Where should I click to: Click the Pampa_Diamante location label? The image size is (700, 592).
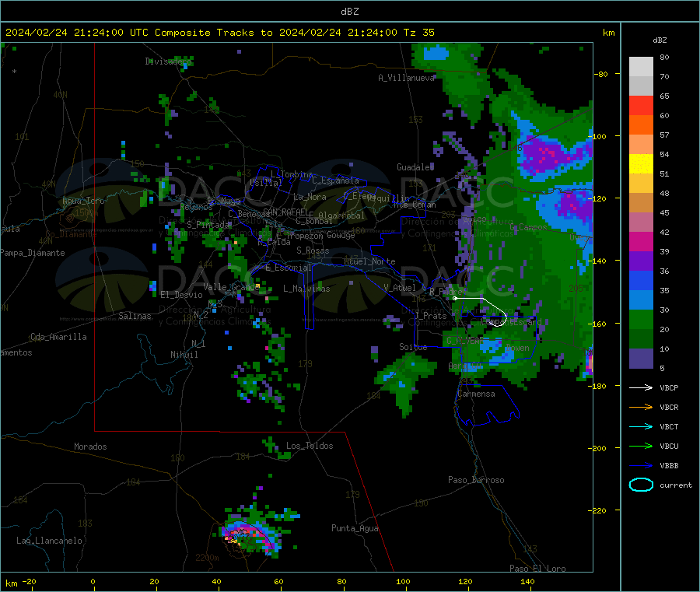pyautogui.click(x=32, y=253)
